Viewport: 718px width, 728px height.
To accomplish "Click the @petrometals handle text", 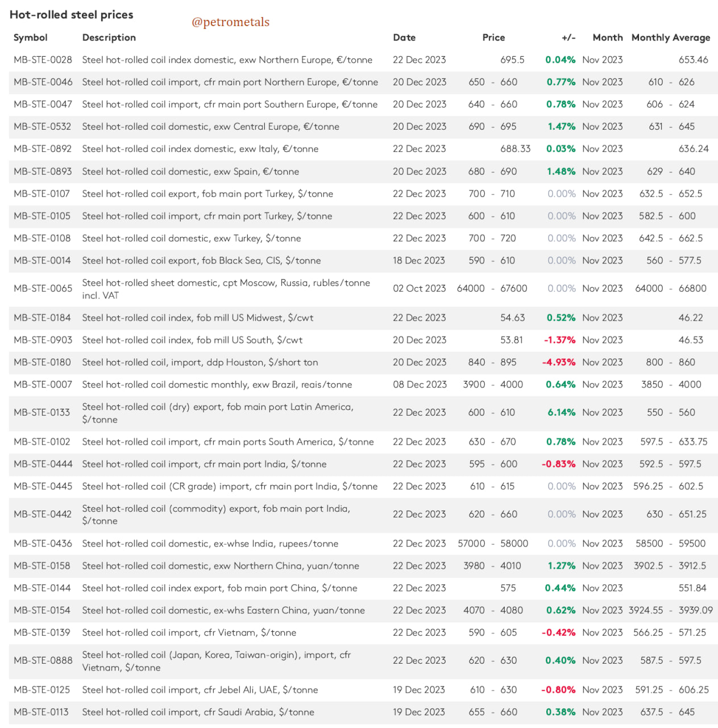I will 230,22.
